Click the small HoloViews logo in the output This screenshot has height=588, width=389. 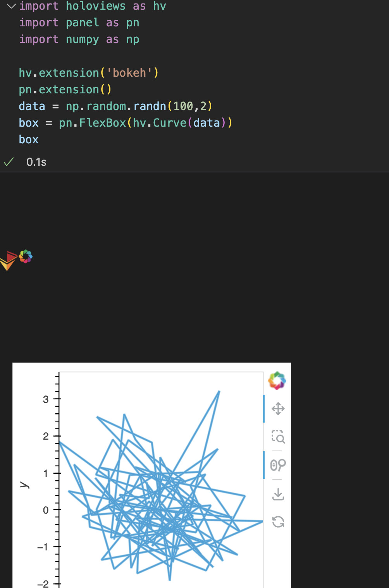pos(26,256)
